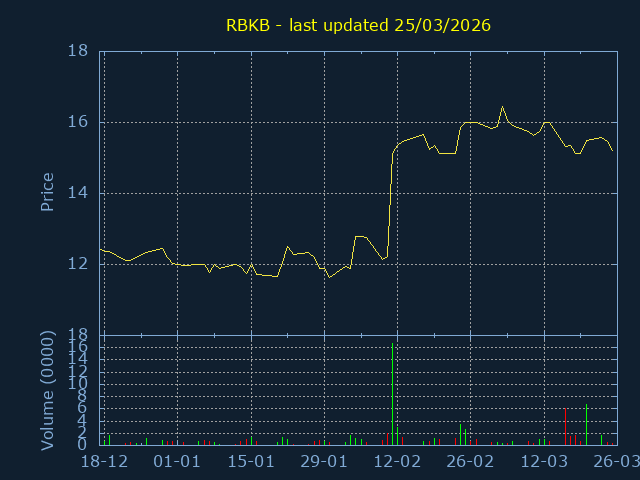Select the 18-12 date tick label
This screenshot has height=480, width=640.
coord(104,462)
